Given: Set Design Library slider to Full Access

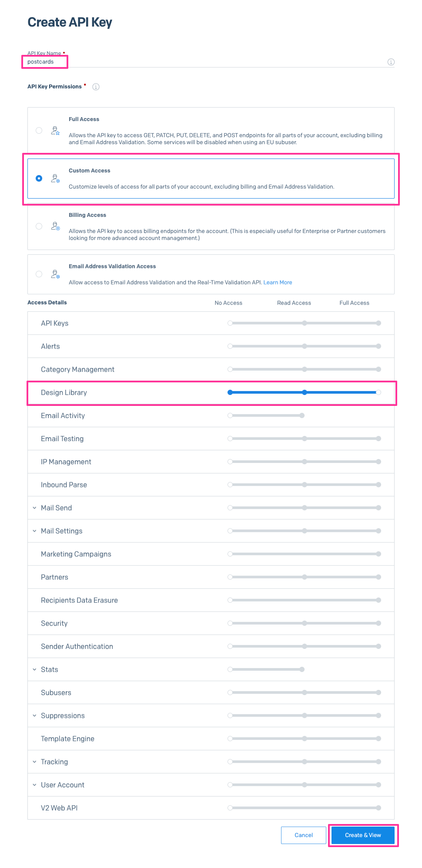Looking at the screenshot, I should (x=378, y=392).
